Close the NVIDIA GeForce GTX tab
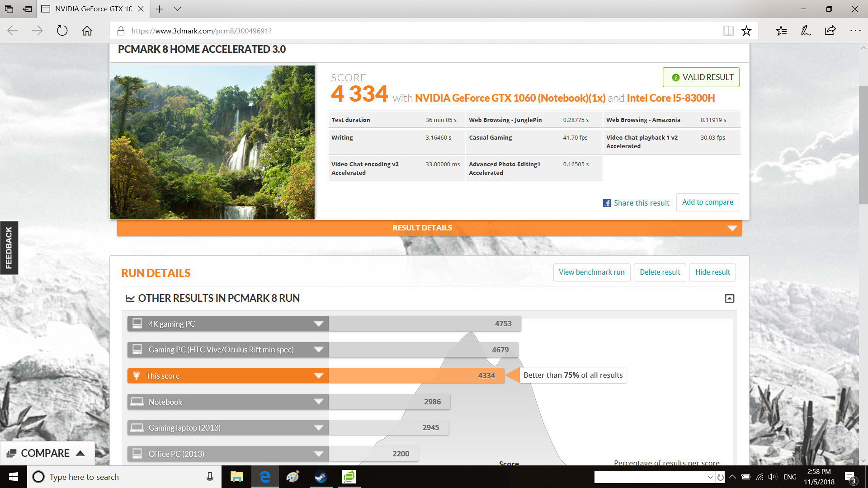 point(141,9)
